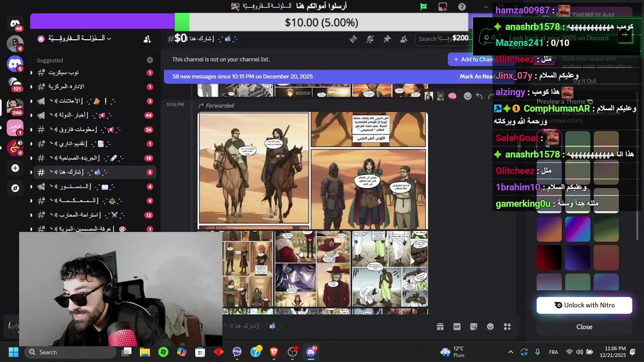The height and width of the screenshot is (362, 644).
Task: Open File Explorer from taskbar
Action: click(x=145, y=352)
